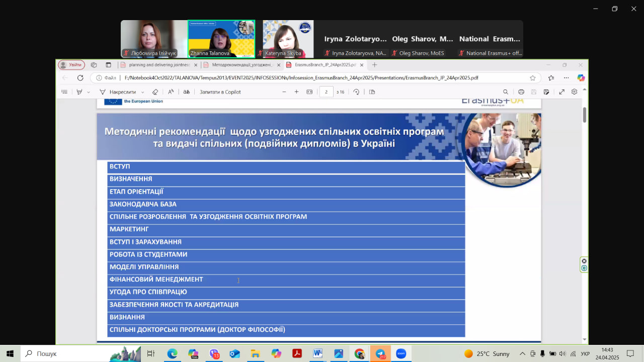Click the Rotate page icon
Image resolution: width=644 pixels, height=362 pixels.
pyautogui.click(x=356, y=92)
